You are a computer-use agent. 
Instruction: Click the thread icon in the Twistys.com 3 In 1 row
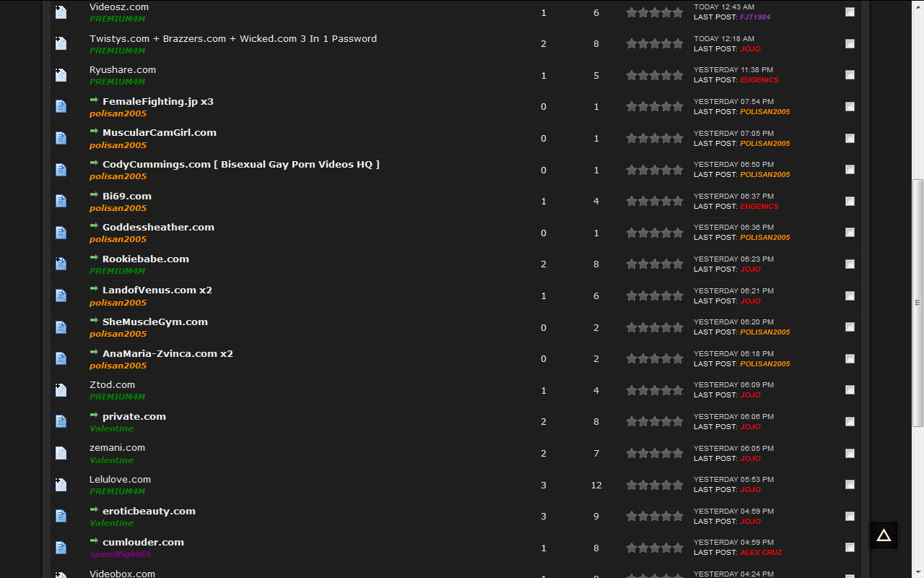(61, 43)
